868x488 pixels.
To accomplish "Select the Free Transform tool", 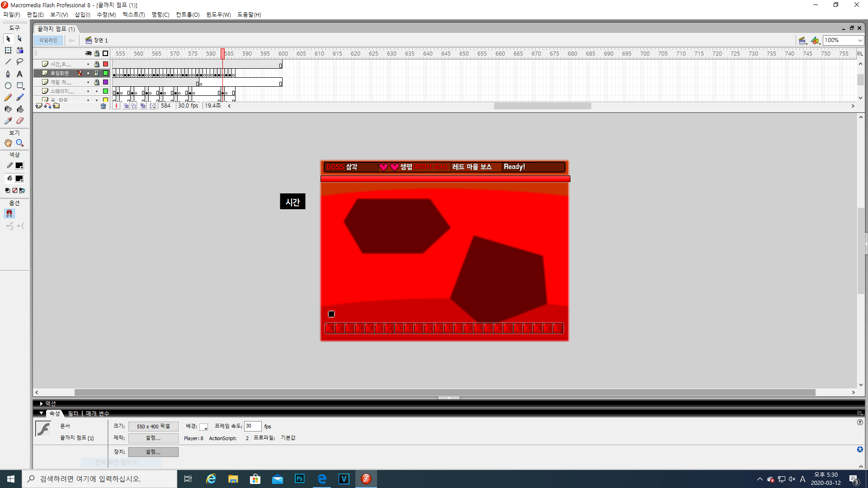I will point(8,50).
